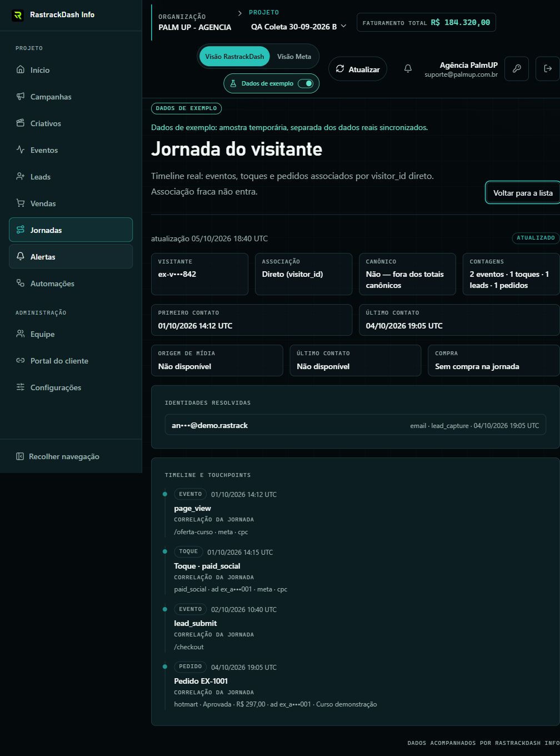This screenshot has width=560, height=756.
Task: Click the suporte@palmup.com.br email text
Action: click(x=461, y=74)
